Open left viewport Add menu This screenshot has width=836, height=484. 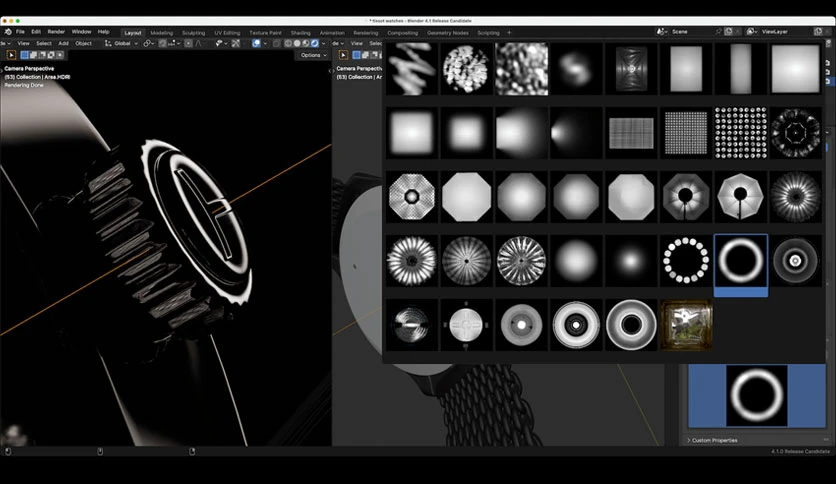pos(63,43)
